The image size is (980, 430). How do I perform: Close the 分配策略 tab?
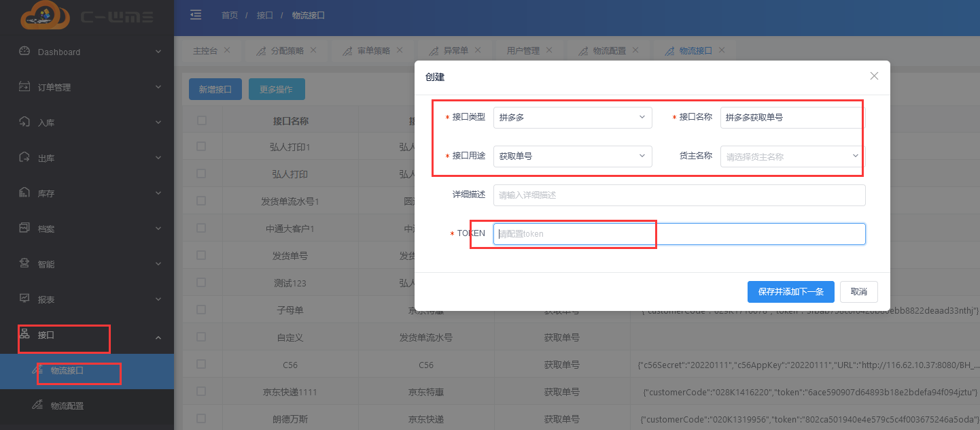[314, 50]
